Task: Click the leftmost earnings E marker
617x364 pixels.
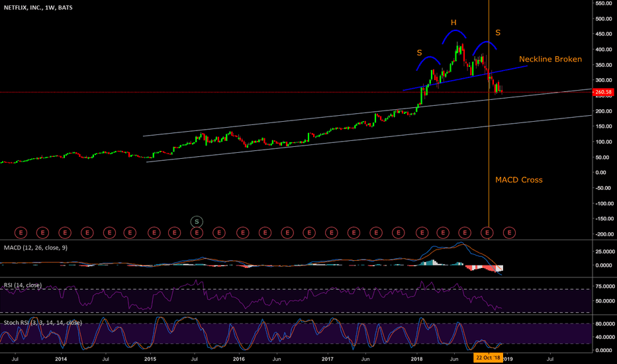Action: pos(21,233)
